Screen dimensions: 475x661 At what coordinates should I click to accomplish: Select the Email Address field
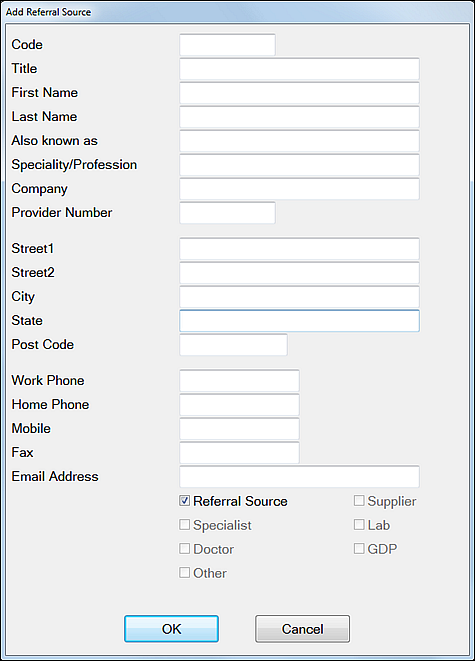pyautogui.click(x=299, y=477)
